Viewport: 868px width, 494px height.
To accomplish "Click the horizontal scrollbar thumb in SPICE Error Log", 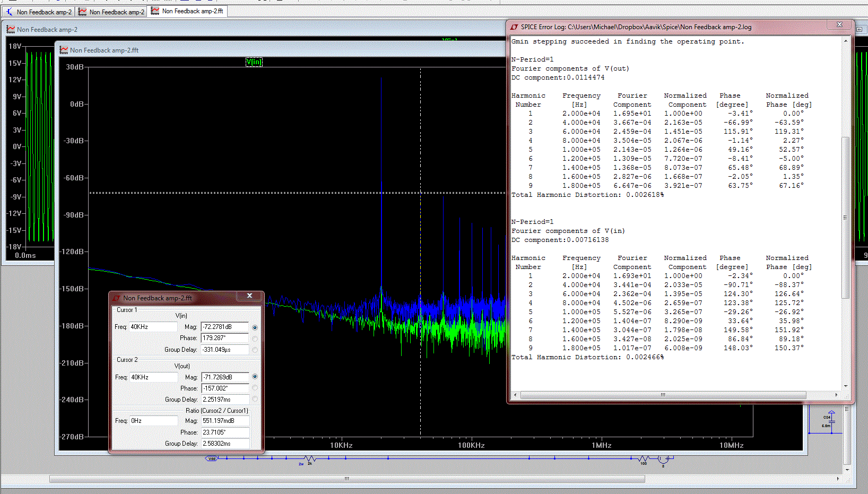I will tap(663, 395).
